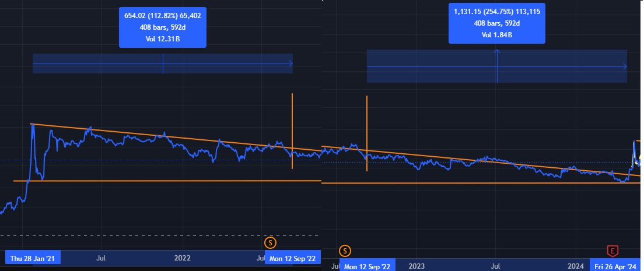Click the 'Fri 26 Apr '24' date label
The height and width of the screenshot is (271, 644).
tap(615, 266)
